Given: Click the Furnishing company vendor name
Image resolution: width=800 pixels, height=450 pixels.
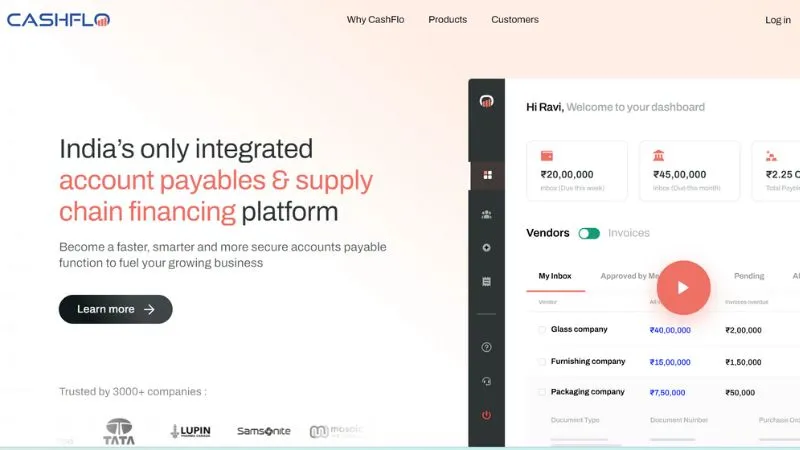Looking at the screenshot, I should [x=588, y=361].
